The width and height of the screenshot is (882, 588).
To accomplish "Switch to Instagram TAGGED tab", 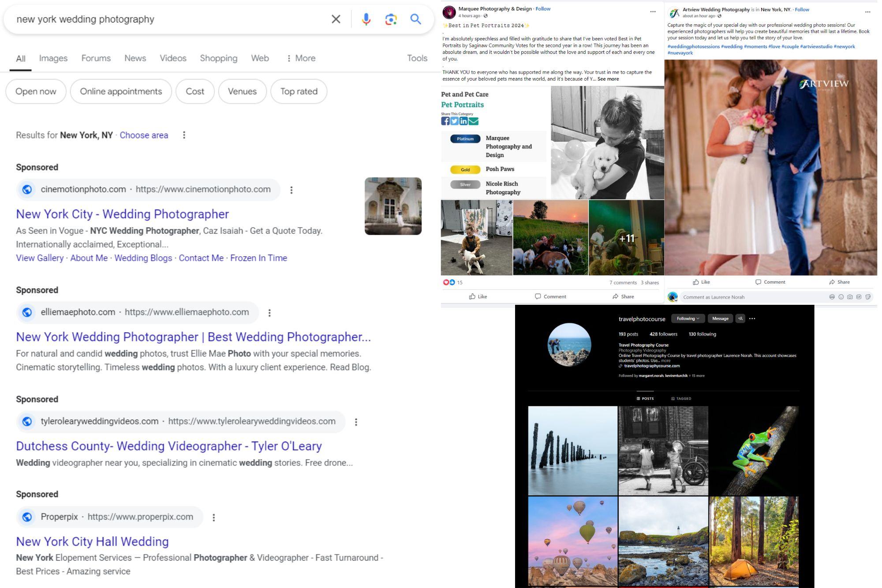I will (681, 398).
